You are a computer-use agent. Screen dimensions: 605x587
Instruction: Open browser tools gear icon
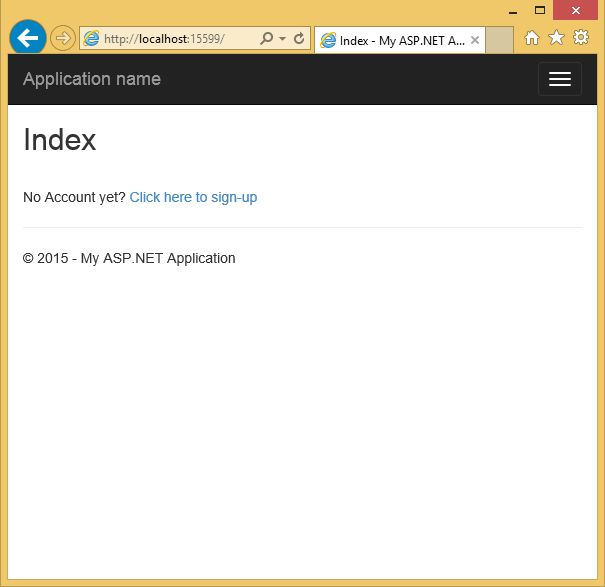pos(581,37)
